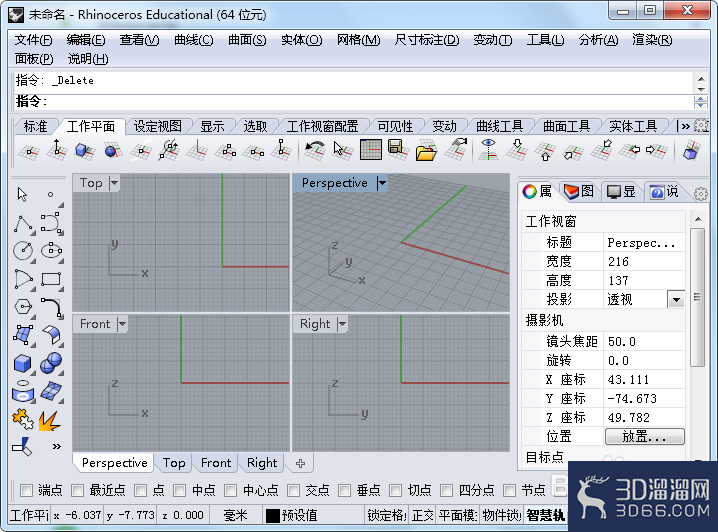Click the Explode tool
Viewport: 718px width, 532px height.
[x=50, y=420]
